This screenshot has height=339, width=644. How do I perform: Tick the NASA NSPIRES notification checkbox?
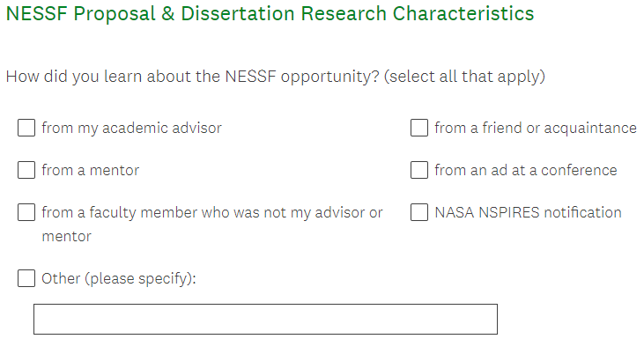(x=419, y=212)
